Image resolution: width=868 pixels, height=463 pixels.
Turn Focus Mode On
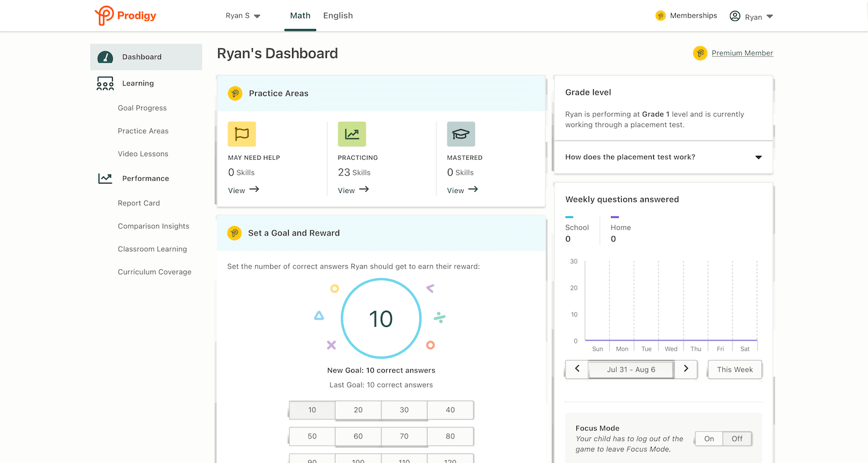(709, 439)
